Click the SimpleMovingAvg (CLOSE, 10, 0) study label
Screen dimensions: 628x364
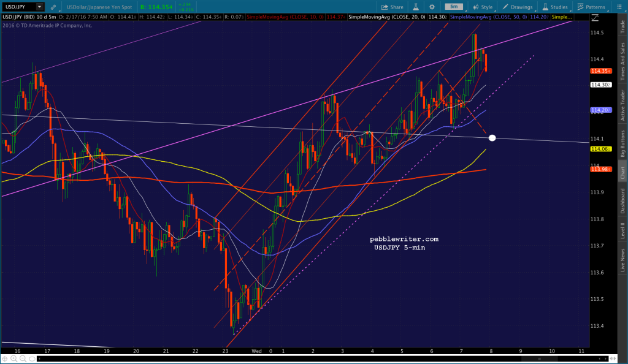[285, 17]
